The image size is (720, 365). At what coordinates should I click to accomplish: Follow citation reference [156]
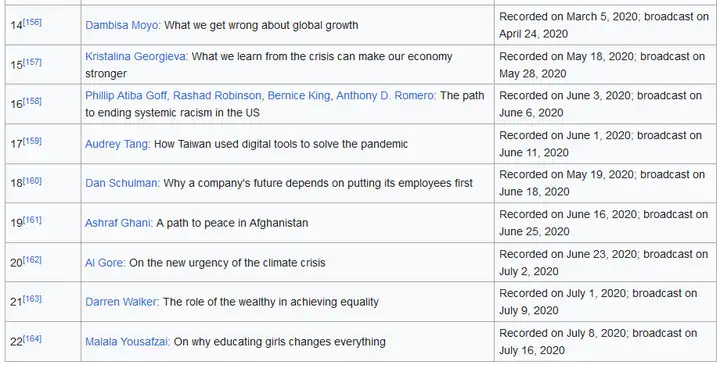32,22
